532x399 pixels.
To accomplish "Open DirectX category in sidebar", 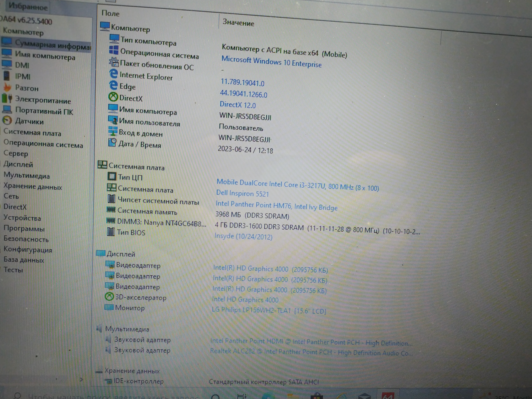I will (15, 207).
